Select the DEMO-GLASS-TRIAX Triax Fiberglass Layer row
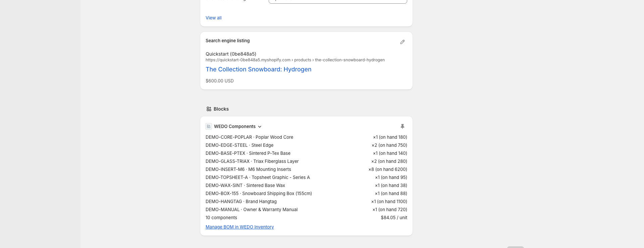The width and height of the screenshot is (644, 248). point(306,161)
